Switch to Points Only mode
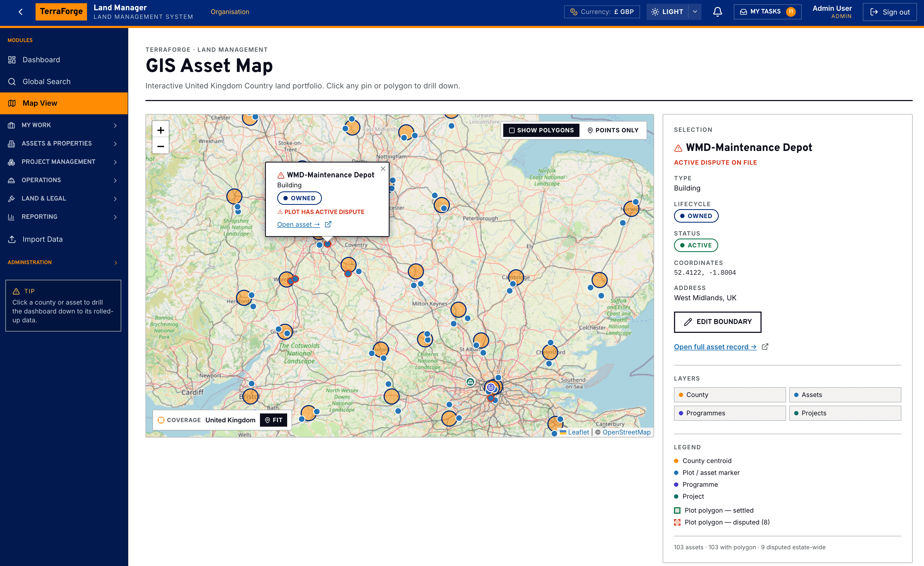924x566 pixels. (613, 130)
